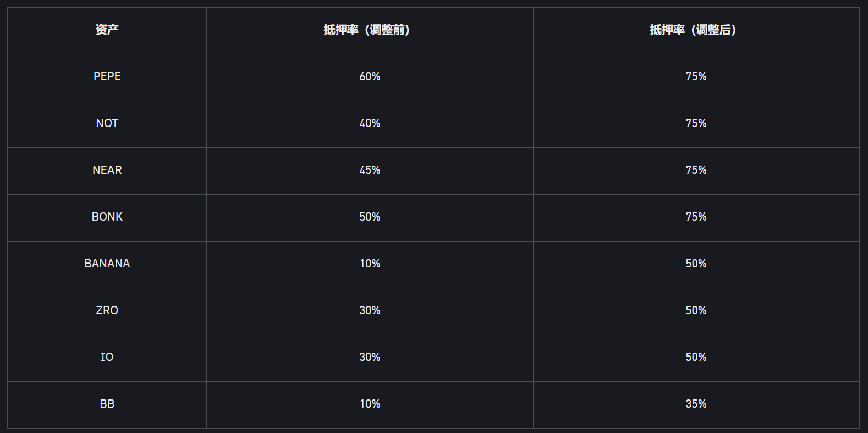The image size is (868, 433).
Task: Click BONK's 50% pre-adjustment rate
Action: (370, 217)
